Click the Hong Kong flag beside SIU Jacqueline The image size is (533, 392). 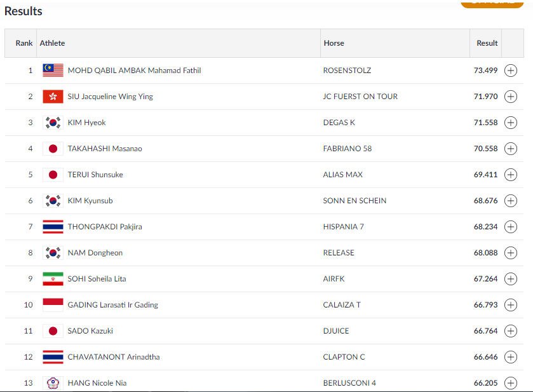53,97
